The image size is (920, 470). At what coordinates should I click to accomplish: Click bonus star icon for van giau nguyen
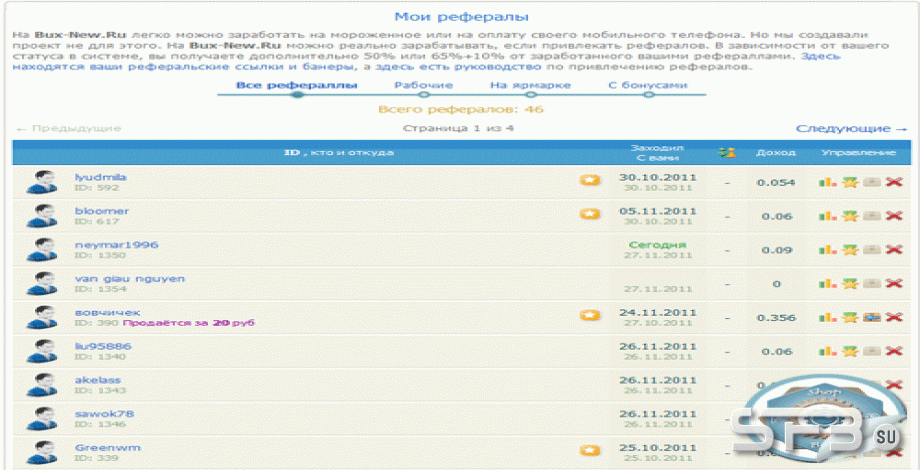[x=850, y=284]
